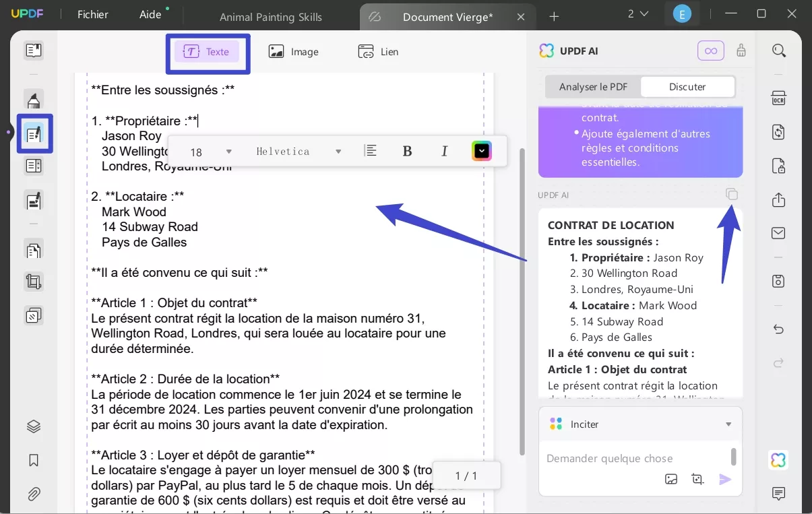This screenshot has height=514, width=812.
Task: Copy the UPDF AI response using the copy icon
Action: tap(732, 193)
